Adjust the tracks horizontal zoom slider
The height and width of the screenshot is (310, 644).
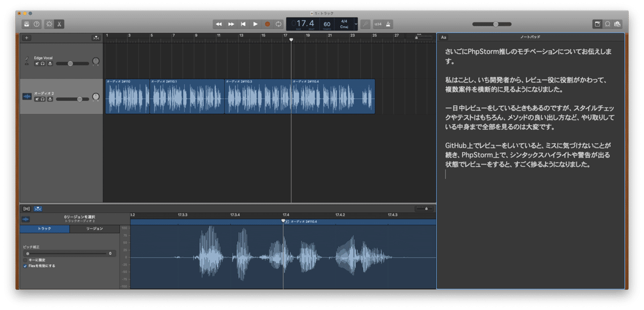click(x=424, y=38)
